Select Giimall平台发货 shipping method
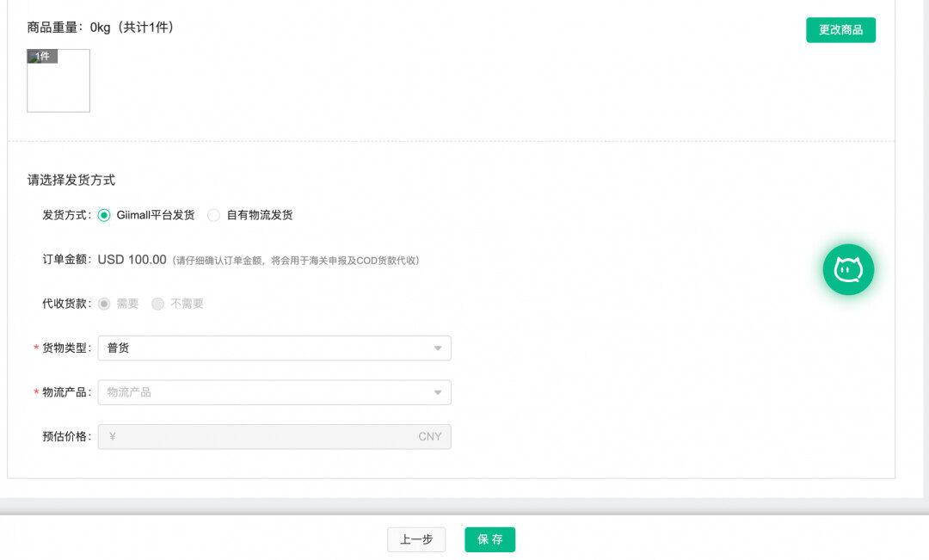This screenshot has width=929, height=560. (x=104, y=215)
